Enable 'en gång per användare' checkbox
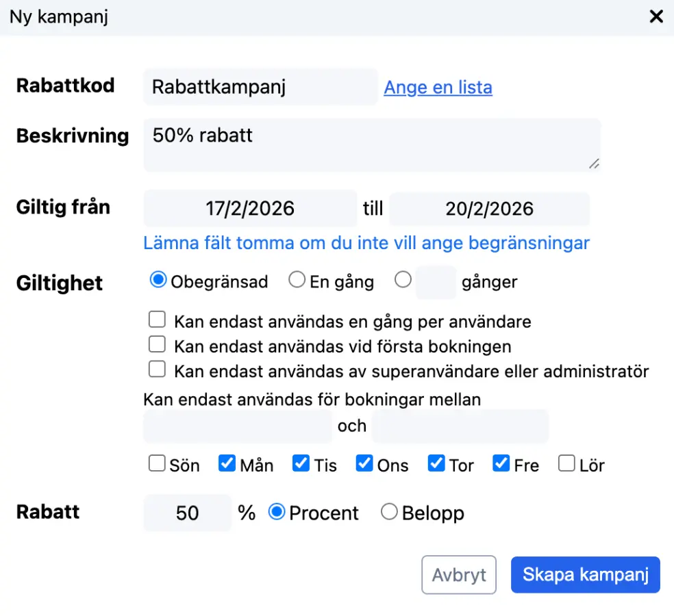The image size is (674, 616). point(158,320)
